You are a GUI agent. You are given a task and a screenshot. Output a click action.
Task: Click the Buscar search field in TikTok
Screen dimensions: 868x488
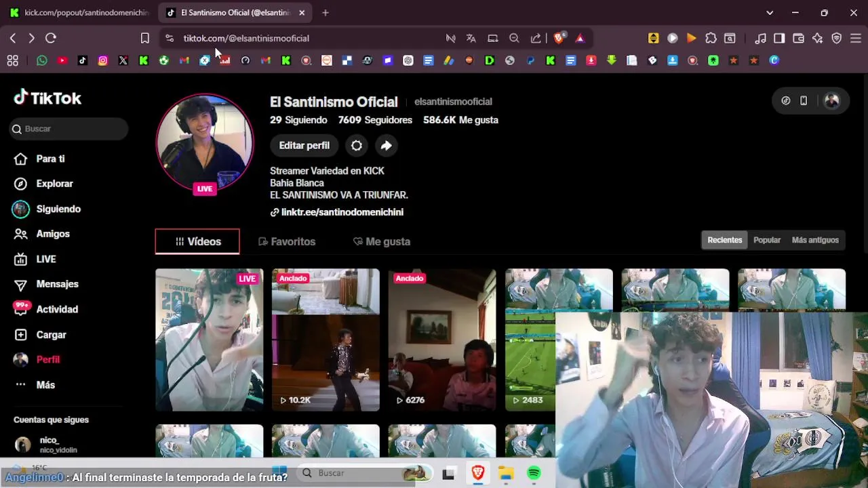tap(69, 129)
